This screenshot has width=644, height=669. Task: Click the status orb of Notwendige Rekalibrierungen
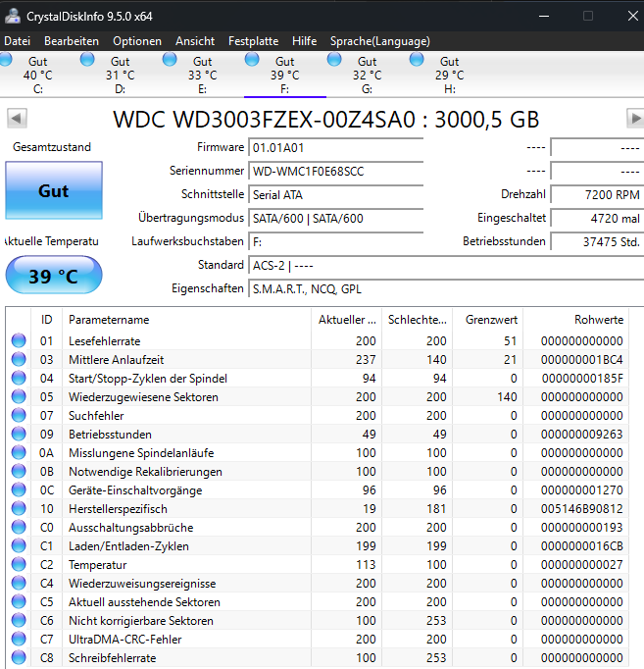coord(19,471)
